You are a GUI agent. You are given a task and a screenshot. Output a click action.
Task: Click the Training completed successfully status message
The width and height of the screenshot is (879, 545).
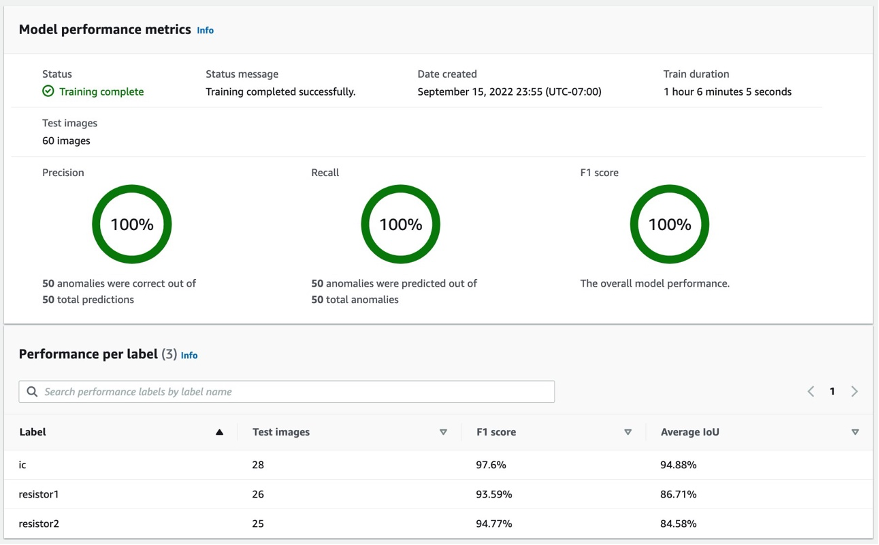tap(280, 92)
